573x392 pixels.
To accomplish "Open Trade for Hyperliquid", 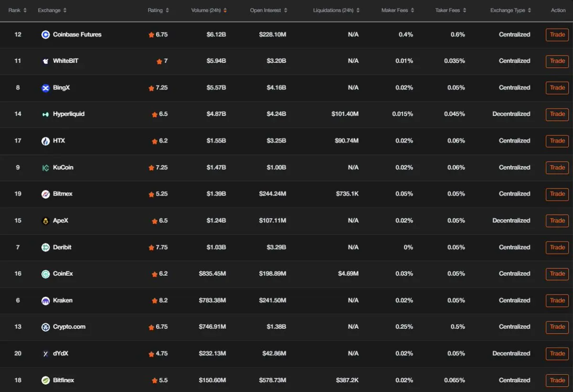I will point(557,115).
